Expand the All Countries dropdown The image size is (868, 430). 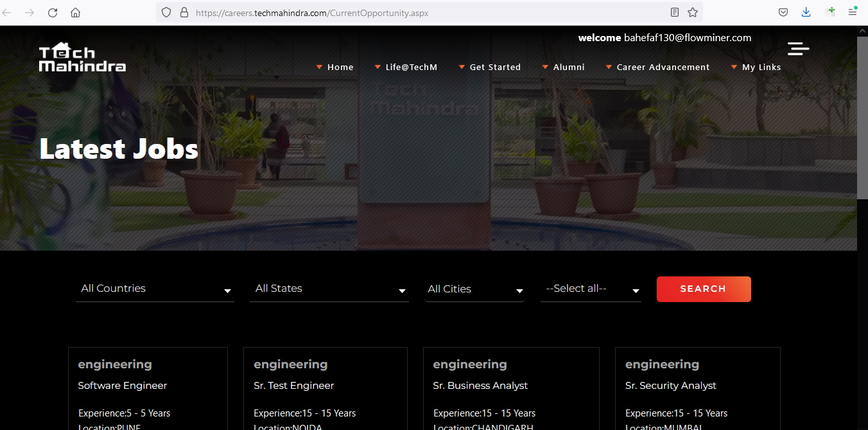(155, 289)
